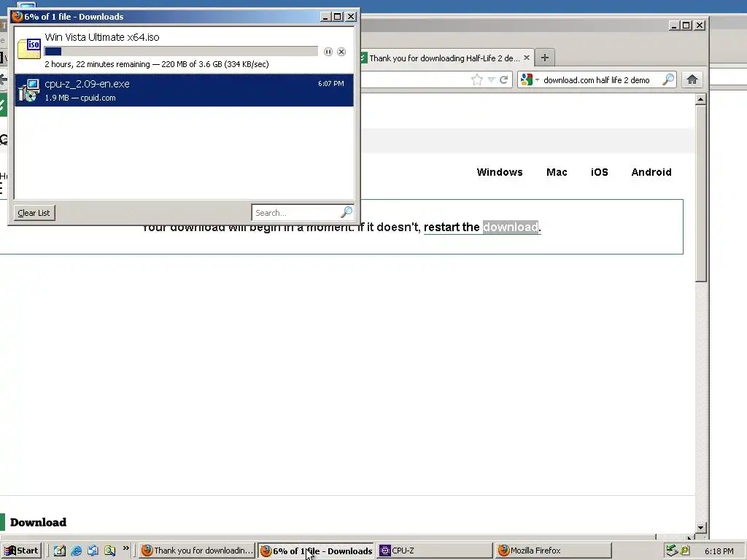Maximize the Firefox browser window
The height and width of the screenshot is (560, 747).
(686, 26)
